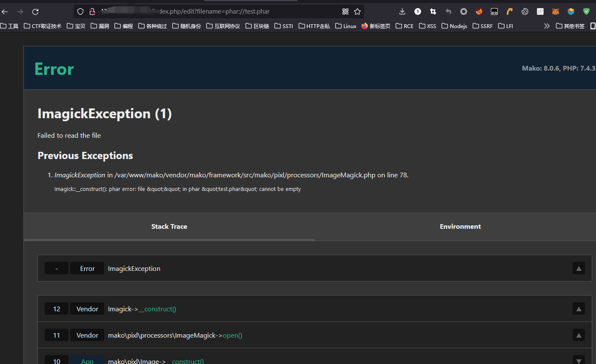The width and height of the screenshot is (596, 364).
Task: Show more bookmarks with the double-chevron
Action: click(x=547, y=26)
